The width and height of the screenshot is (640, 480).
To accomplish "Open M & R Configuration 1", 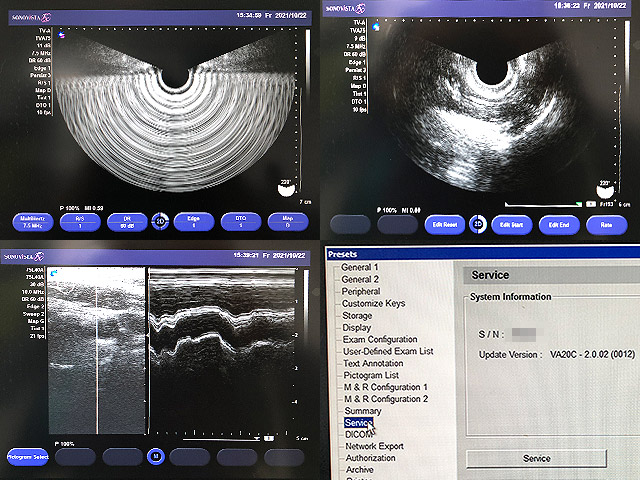I will coord(386,387).
